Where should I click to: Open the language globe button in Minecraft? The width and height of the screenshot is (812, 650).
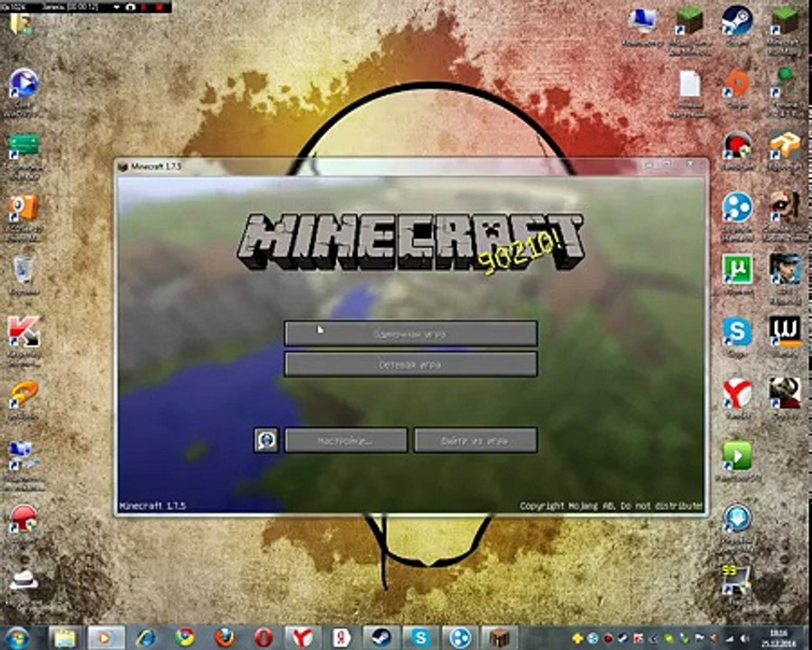[266, 441]
